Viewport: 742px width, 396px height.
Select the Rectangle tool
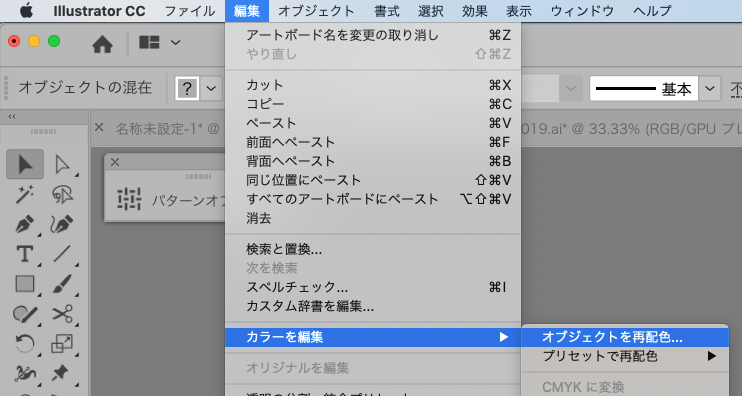(25, 284)
